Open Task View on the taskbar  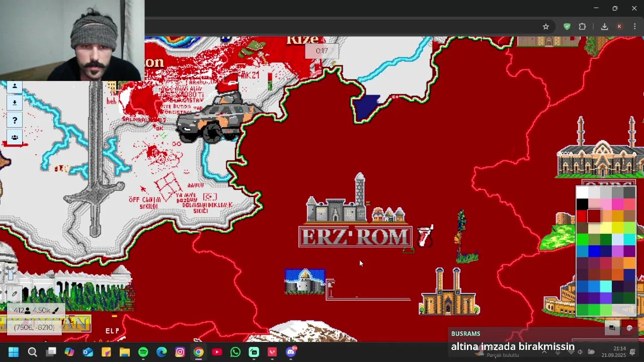tap(51, 352)
